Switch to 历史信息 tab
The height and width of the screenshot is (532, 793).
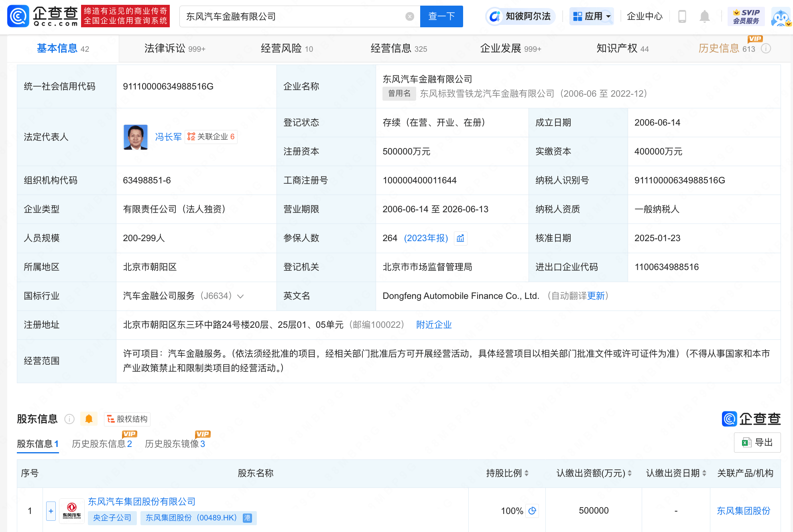tap(727, 49)
